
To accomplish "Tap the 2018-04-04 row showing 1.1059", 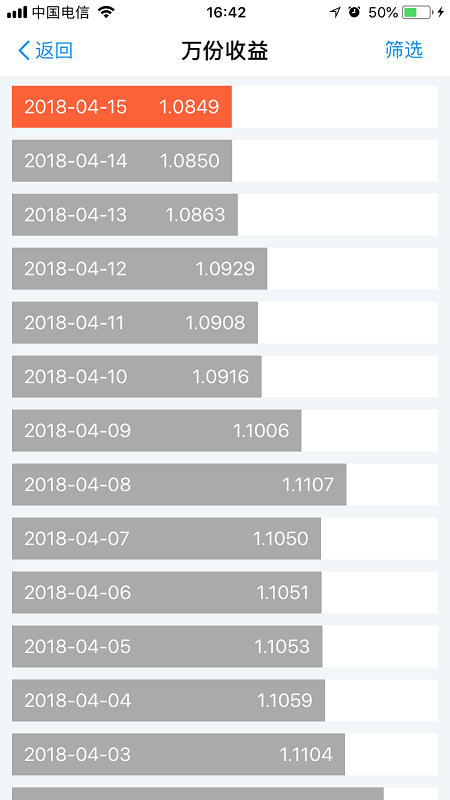I will (168, 701).
